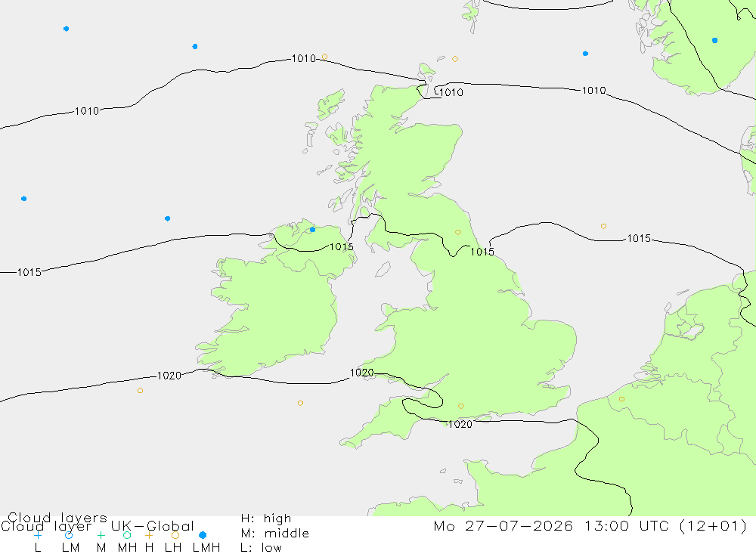Click the 1010 isobar label in the northern North Sea

point(593,91)
